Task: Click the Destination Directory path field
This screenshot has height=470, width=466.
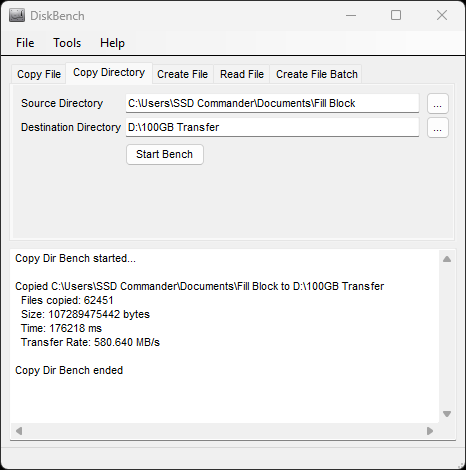Action: pyautogui.click(x=272, y=127)
